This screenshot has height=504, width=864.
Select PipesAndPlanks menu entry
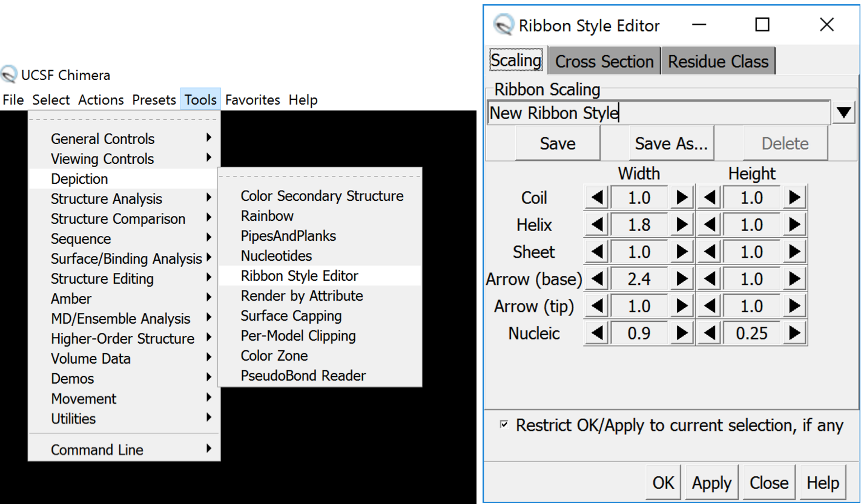pos(288,236)
